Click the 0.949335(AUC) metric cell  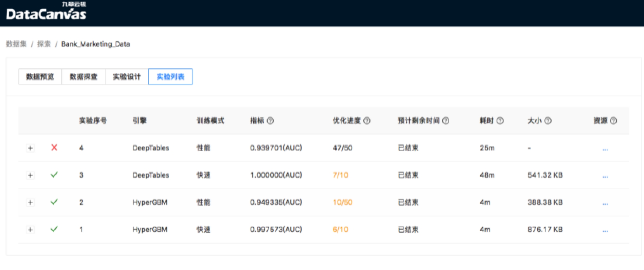click(276, 202)
